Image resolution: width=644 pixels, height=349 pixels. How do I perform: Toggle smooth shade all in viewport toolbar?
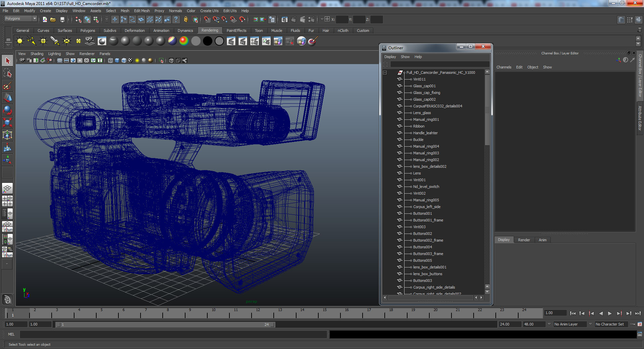click(x=117, y=60)
